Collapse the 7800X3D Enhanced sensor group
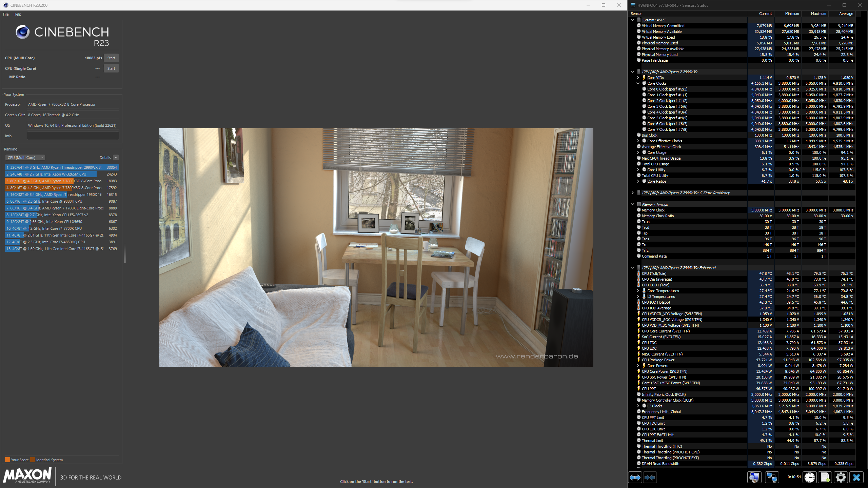868x488 pixels. coord(633,268)
